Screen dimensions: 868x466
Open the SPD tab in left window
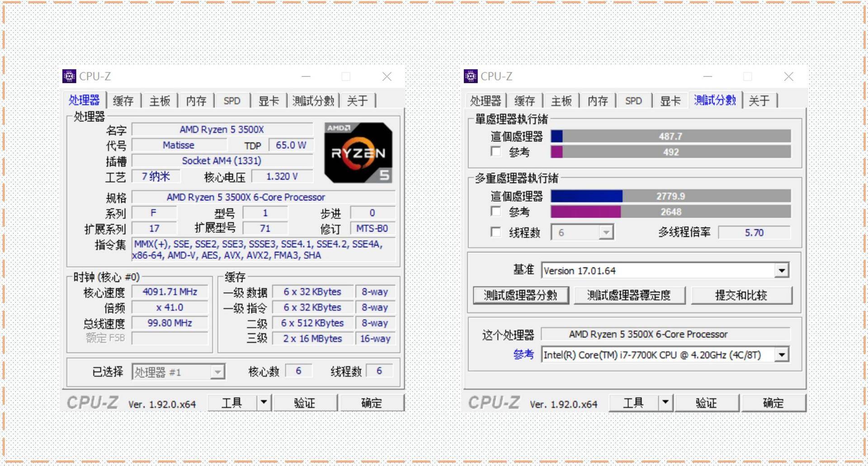pyautogui.click(x=232, y=101)
